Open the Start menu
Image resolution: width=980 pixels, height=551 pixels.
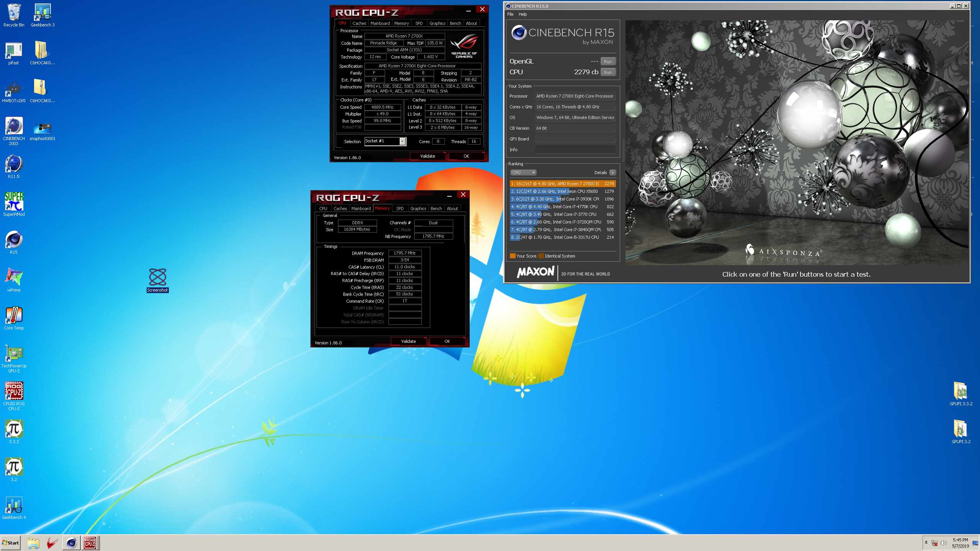tap(11, 543)
